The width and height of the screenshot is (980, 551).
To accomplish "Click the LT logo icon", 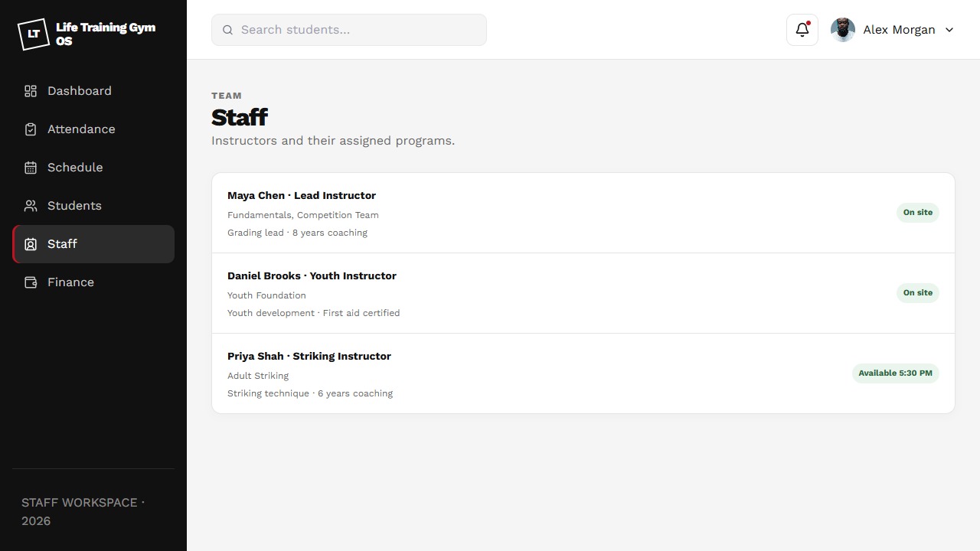I will coord(34,34).
